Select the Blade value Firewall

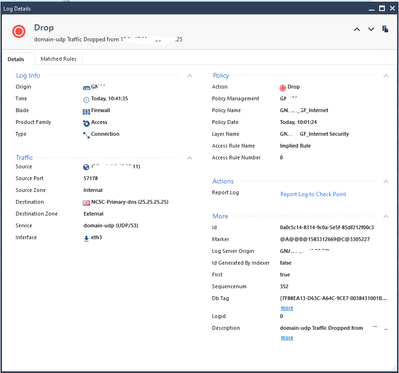click(100, 110)
